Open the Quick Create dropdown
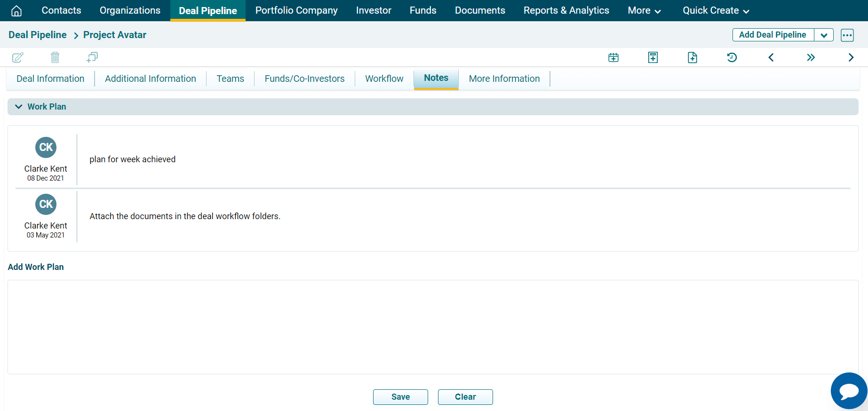The image size is (868, 411). pyautogui.click(x=716, y=11)
